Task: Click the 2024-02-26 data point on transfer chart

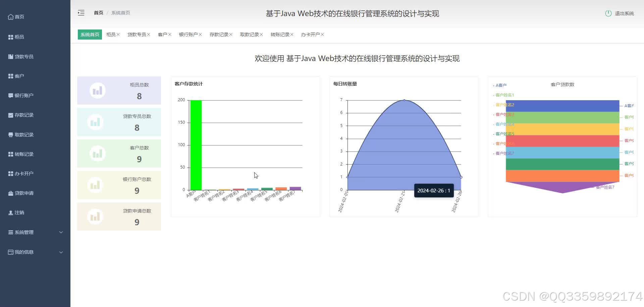Action: [x=461, y=177]
